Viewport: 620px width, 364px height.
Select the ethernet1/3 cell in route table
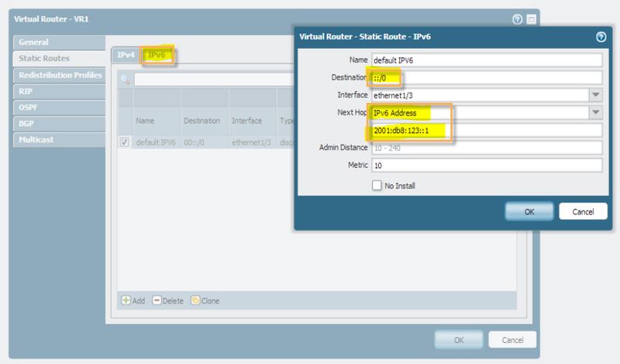251,143
